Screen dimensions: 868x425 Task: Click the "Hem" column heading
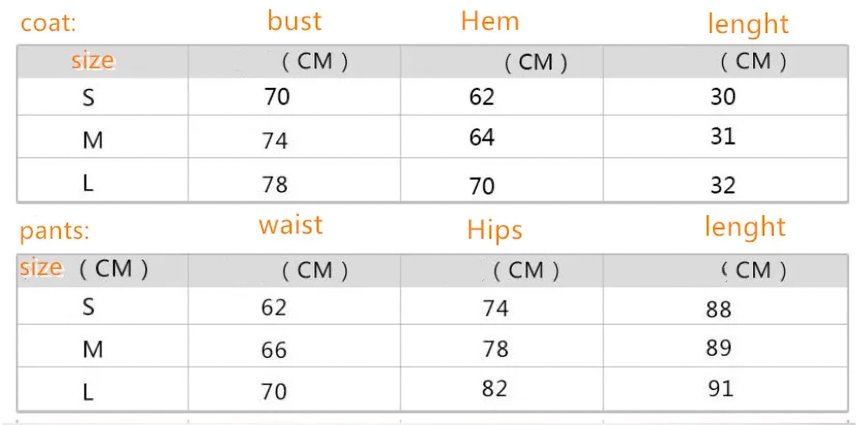click(x=490, y=21)
